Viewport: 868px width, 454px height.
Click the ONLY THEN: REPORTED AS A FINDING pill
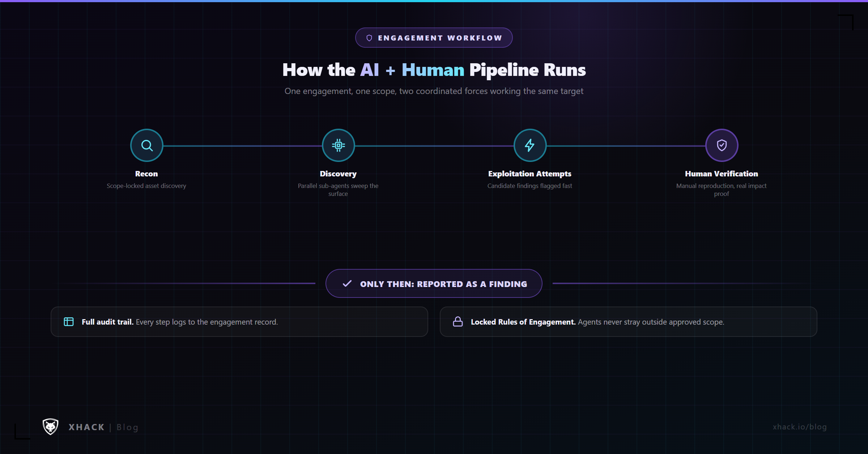434,283
